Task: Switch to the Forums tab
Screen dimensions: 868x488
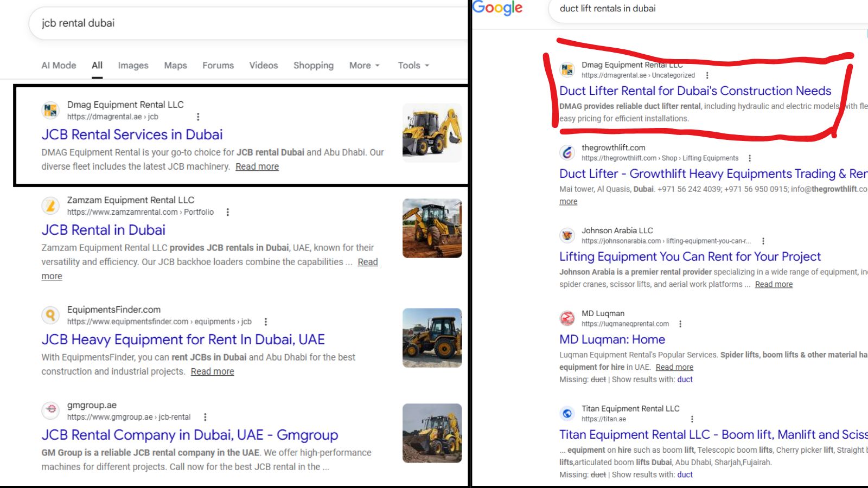Action: pyautogui.click(x=218, y=65)
